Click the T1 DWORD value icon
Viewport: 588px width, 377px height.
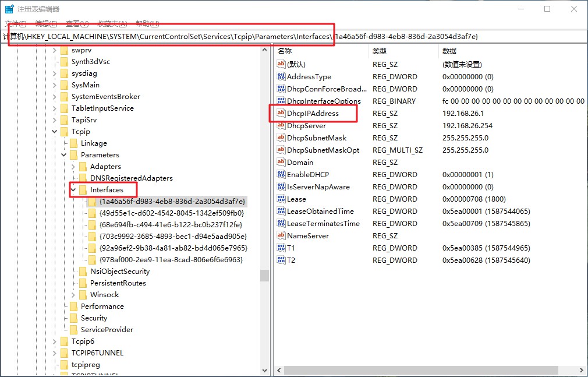280,248
